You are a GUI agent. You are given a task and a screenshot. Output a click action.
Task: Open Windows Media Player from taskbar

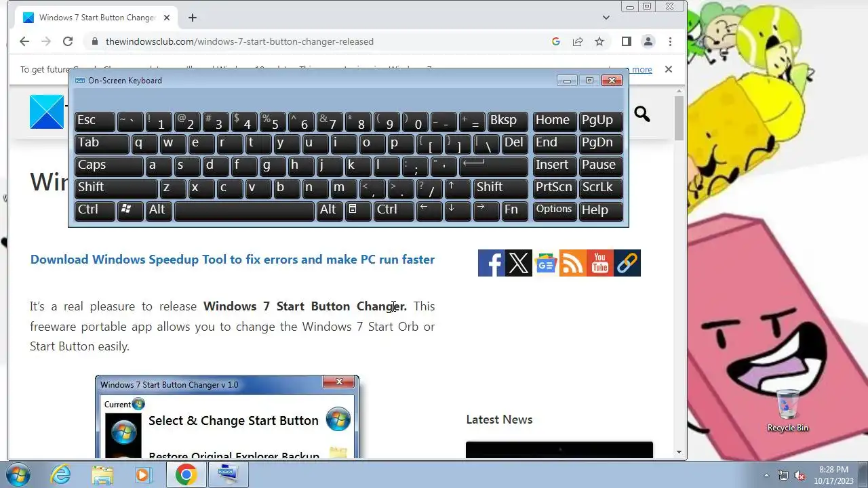click(143, 475)
